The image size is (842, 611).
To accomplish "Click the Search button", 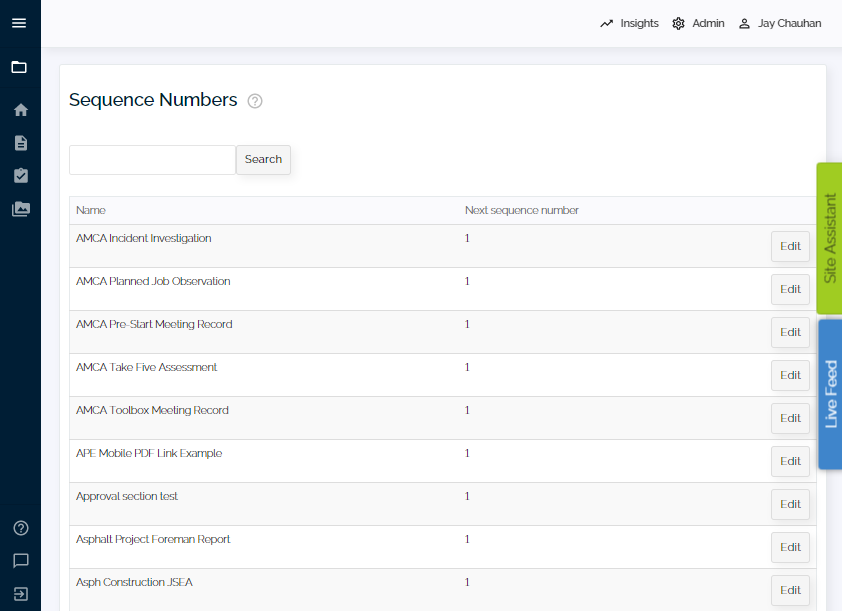I will [263, 159].
